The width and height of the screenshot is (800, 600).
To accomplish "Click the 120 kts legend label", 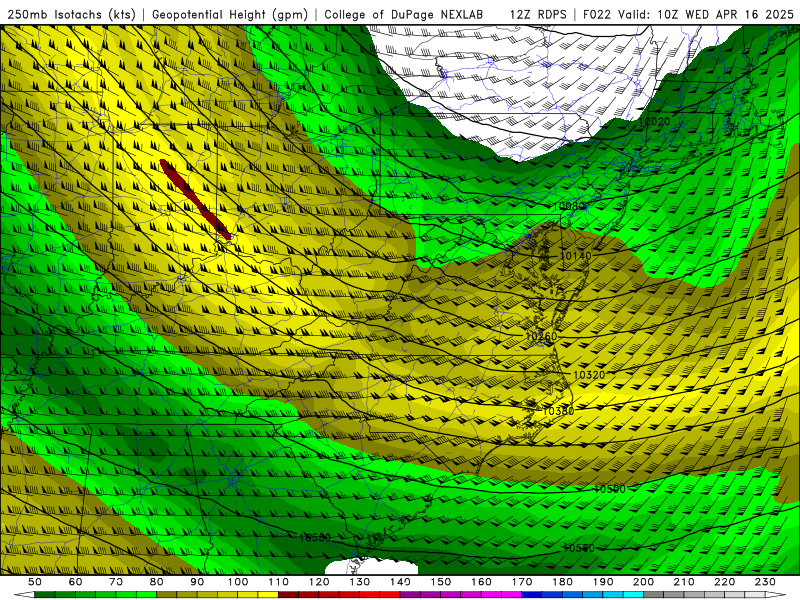I will click(319, 582).
